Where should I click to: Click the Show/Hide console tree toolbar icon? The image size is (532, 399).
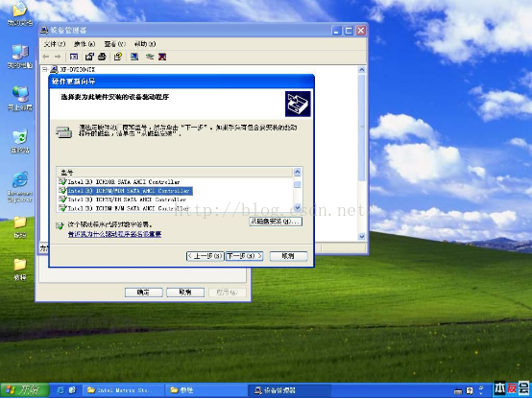pyautogui.click(x=74, y=57)
